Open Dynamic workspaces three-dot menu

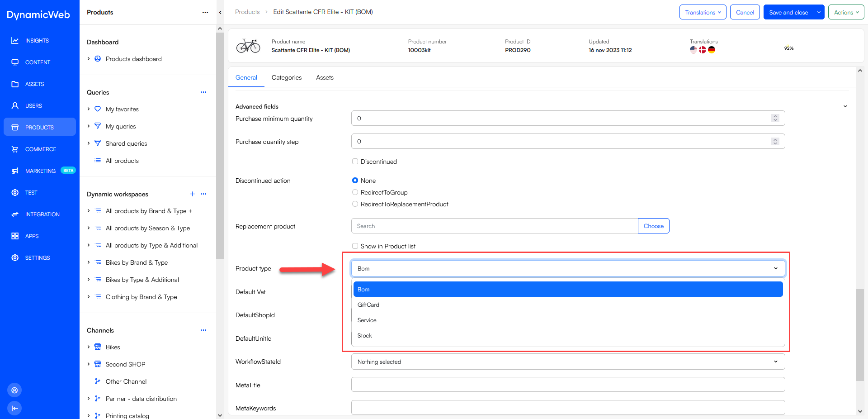coord(203,194)
